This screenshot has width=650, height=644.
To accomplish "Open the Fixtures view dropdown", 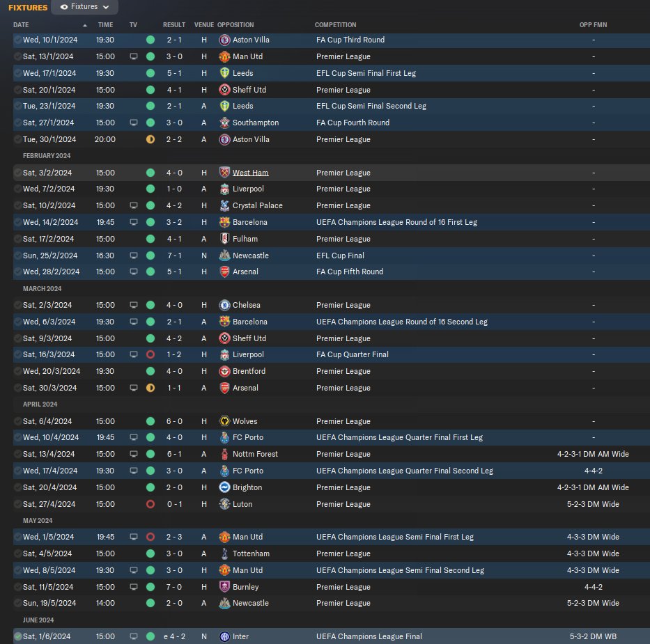I will pyautogui.click(x=84, y=7).
